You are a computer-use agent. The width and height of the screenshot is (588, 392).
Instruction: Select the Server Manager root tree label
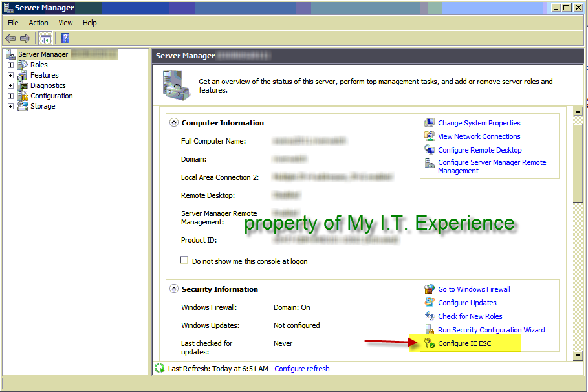43,54
